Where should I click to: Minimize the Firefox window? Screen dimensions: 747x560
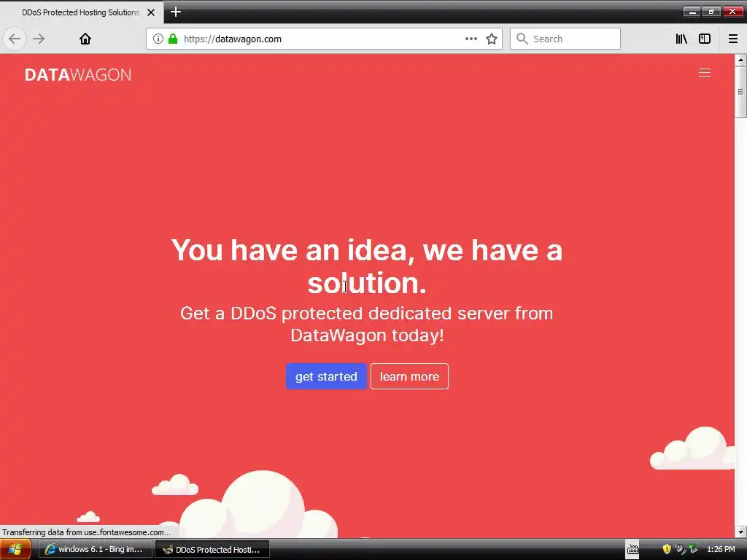[x=692, y=12]
